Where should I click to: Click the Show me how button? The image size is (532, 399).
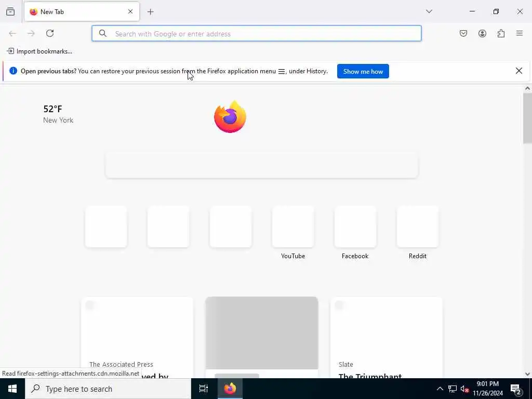363,71
